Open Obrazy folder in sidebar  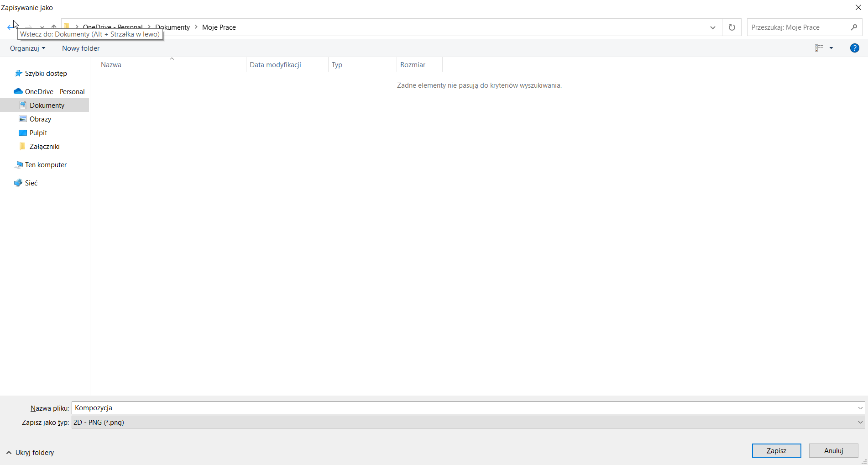coord(40,119)
